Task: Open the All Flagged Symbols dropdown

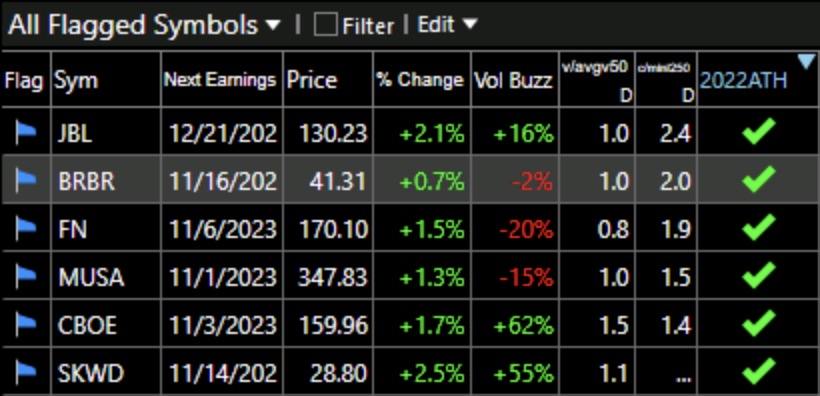Action: pos(145,25)
